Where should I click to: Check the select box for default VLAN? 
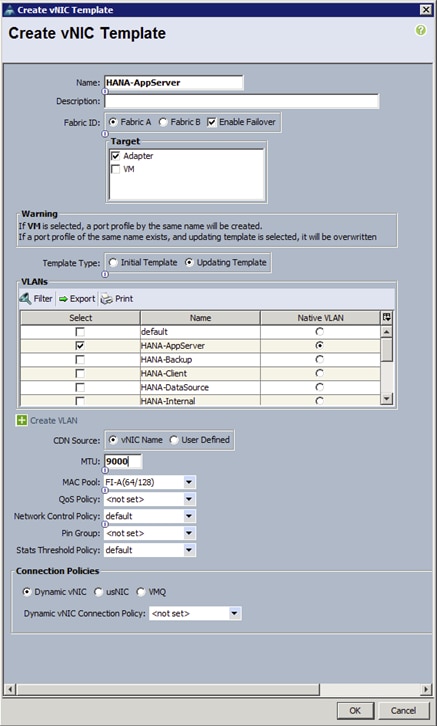coord(80,332)
